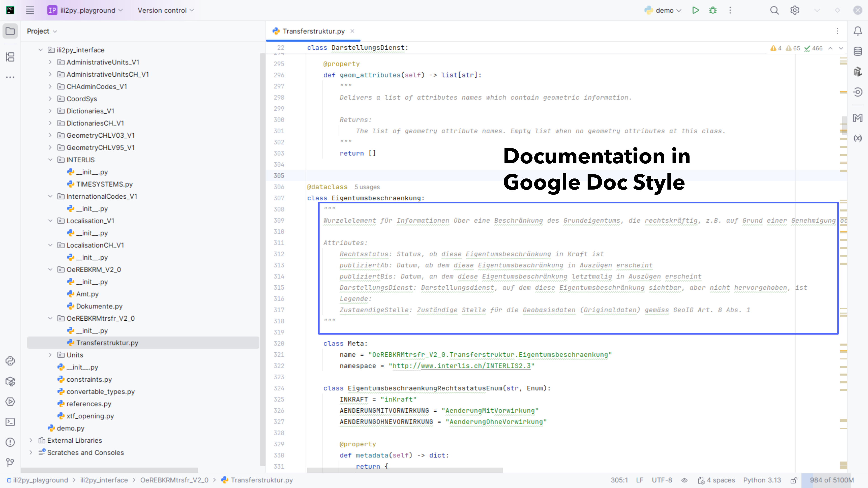The image size is (868, 488).
Task: Expand the Units folder
Action: [x=50, y=355]
